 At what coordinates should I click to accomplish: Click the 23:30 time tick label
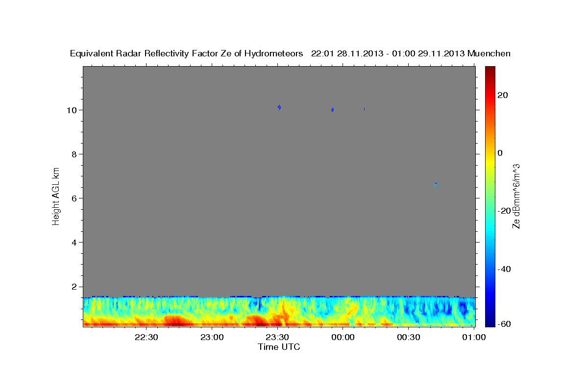(x=277, y=338)
